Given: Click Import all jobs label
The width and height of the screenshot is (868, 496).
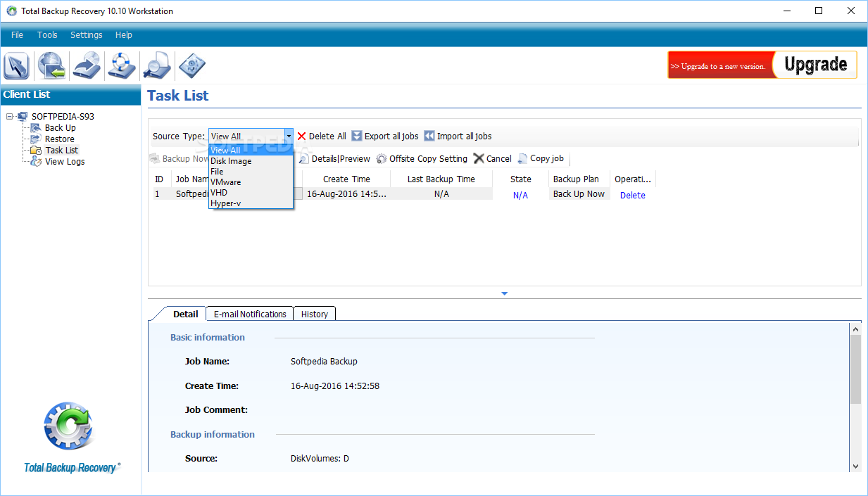Looking at the screenshot, I should tap(465, 136).
